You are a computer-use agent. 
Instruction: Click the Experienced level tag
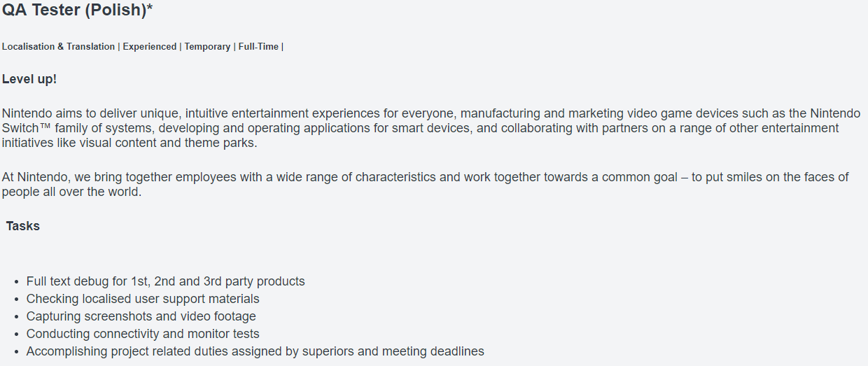pos(150,47)
